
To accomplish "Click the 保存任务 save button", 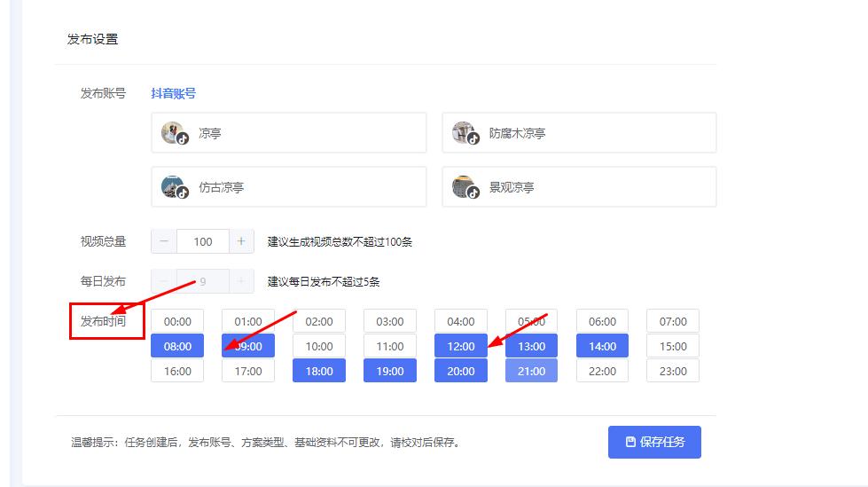I will tap(654, 442).
